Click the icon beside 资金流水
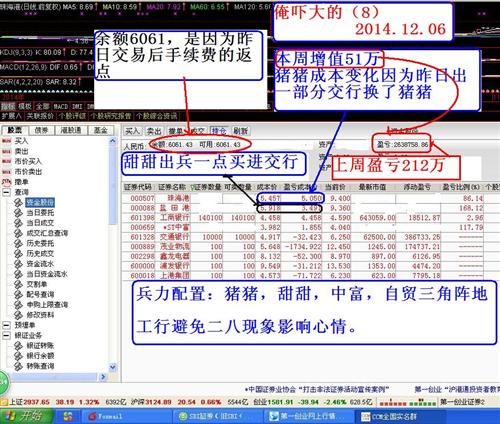Image resolution: width=500 pixels, height=424 pixels. pos(19,264)
